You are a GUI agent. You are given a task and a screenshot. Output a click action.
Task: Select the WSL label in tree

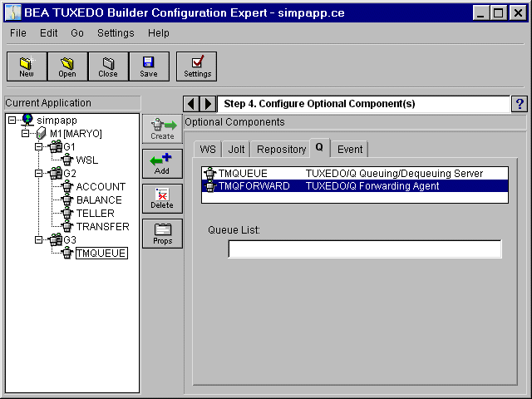click(x=87, y=160)
